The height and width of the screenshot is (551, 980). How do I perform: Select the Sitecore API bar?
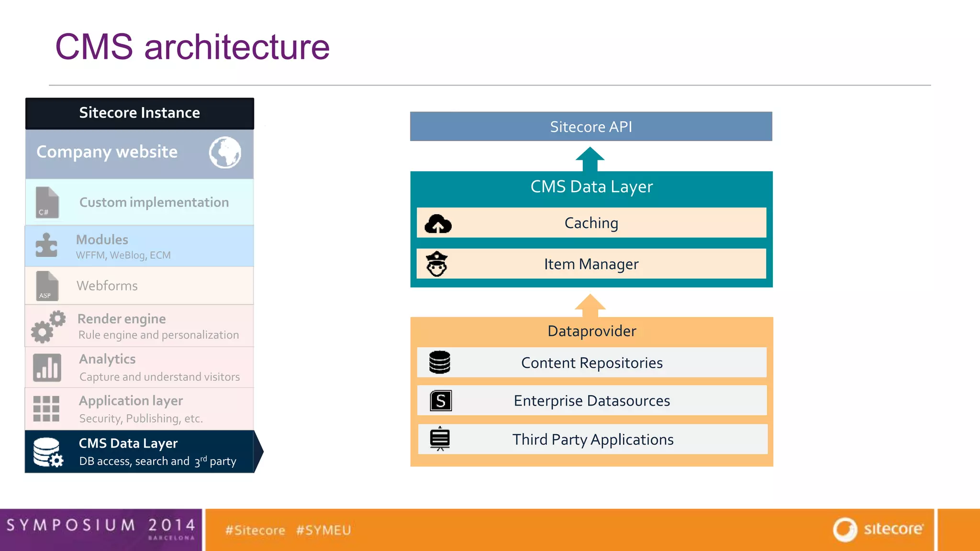tap(591, 127)
